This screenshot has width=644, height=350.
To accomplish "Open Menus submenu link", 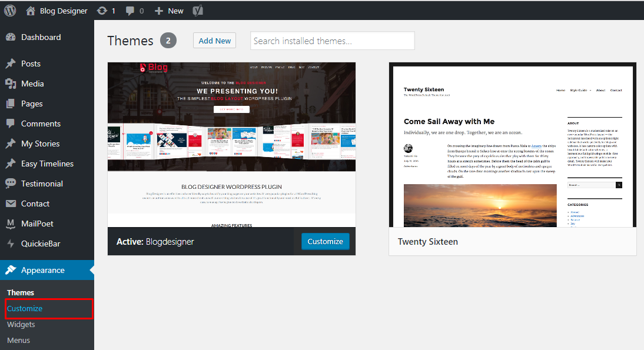I will (18, 341).
